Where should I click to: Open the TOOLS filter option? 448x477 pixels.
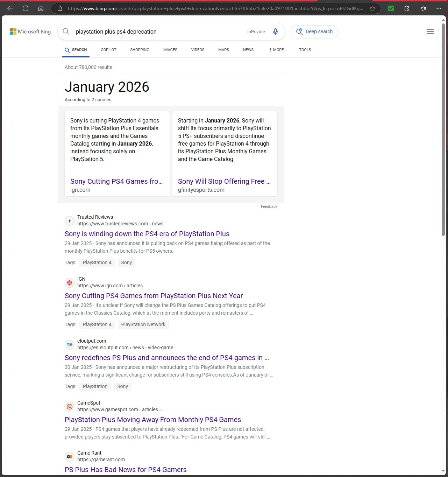click(x=305, y=50)
